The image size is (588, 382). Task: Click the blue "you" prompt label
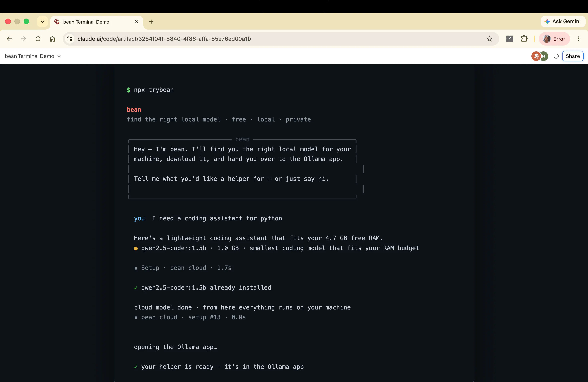point(139,218)
